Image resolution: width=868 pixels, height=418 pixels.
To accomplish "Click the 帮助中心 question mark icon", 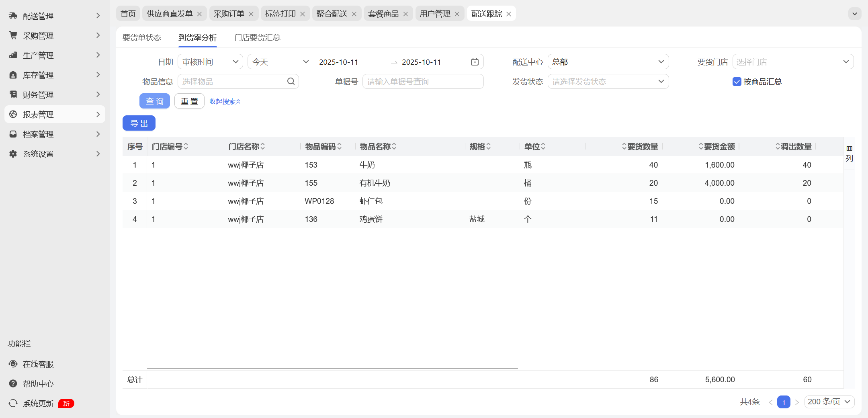I will [x=13, y=384].
